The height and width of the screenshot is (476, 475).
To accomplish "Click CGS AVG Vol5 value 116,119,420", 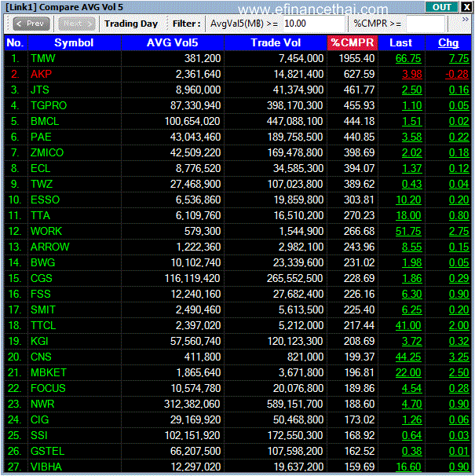I will (192, 279).
